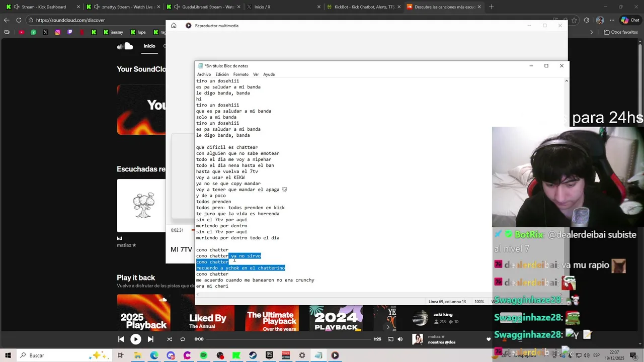This screenshot has height=362, width=644.
Task: Click Notepad vertical scrollbar up arrow
Action: click(x=567, y=81)
